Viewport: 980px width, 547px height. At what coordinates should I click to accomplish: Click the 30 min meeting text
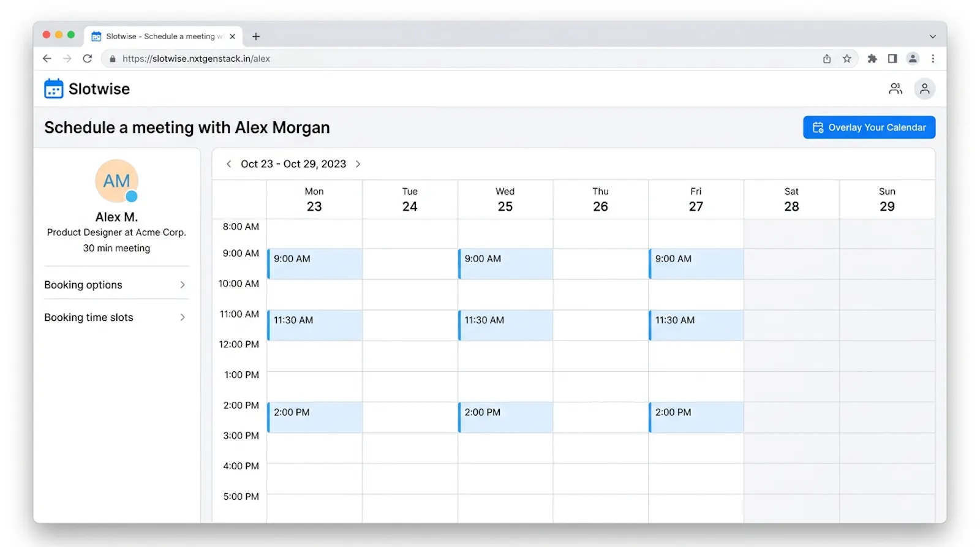[116, 248]
